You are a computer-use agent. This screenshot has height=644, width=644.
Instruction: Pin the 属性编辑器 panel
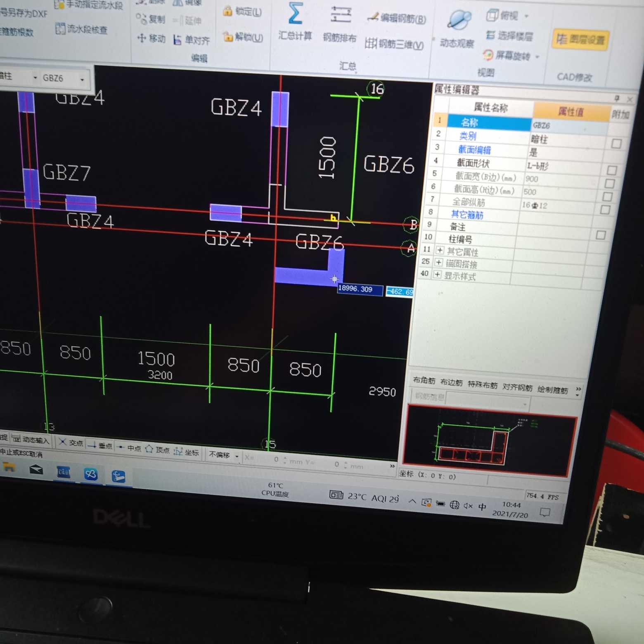tap(617, 98)
